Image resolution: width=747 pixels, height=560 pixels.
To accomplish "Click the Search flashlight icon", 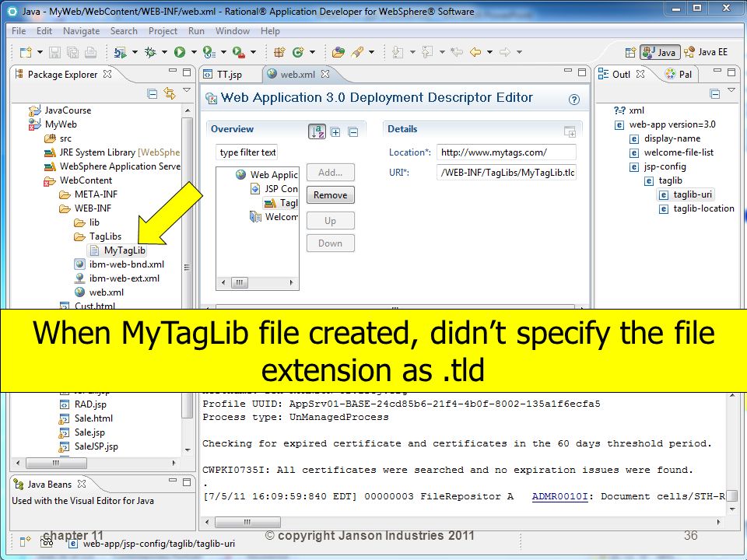I will 357,52.
